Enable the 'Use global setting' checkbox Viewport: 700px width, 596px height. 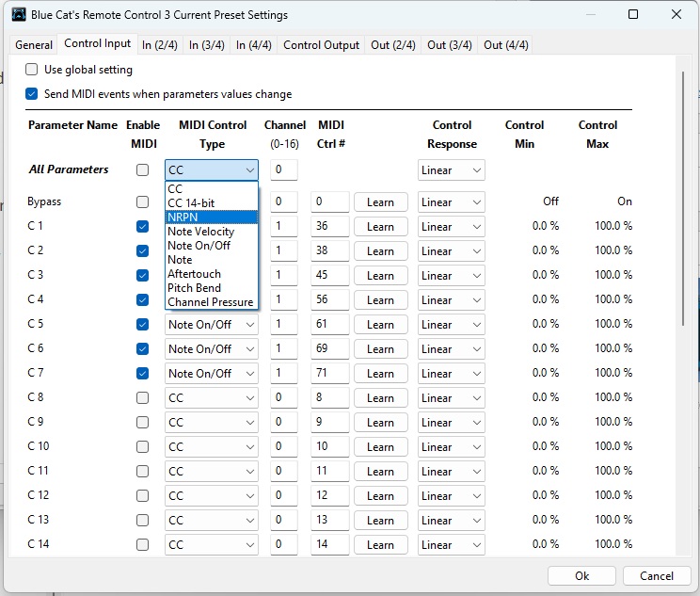(x=32, y=70)
